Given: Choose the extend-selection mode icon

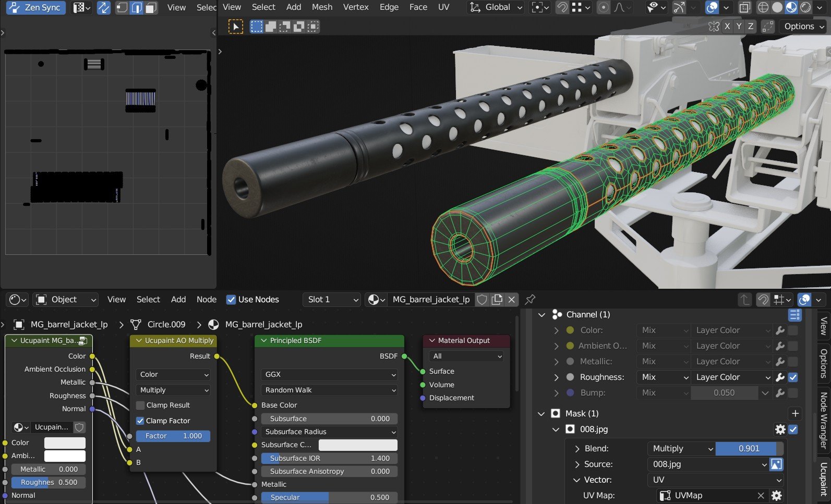Looking at the screenshot, I should pos(271,27).
